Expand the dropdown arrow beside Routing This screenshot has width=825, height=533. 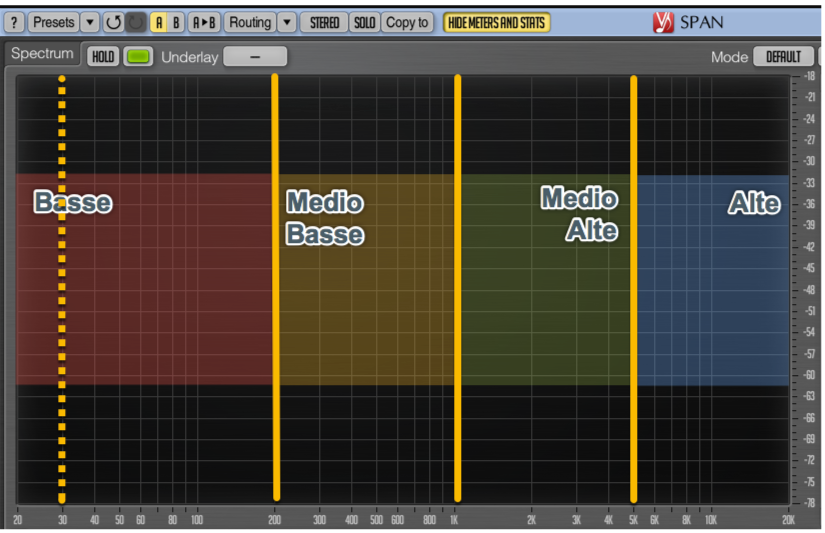(286, 22)
